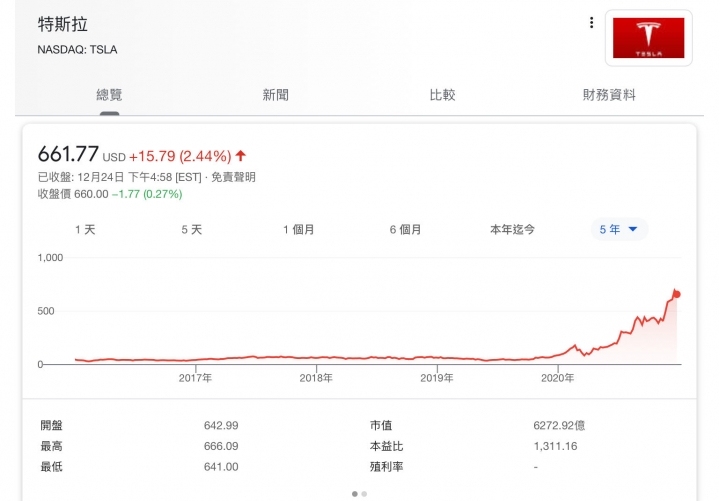Click the 開盤 label
The image size is (720, 501).
click(51, 426)
